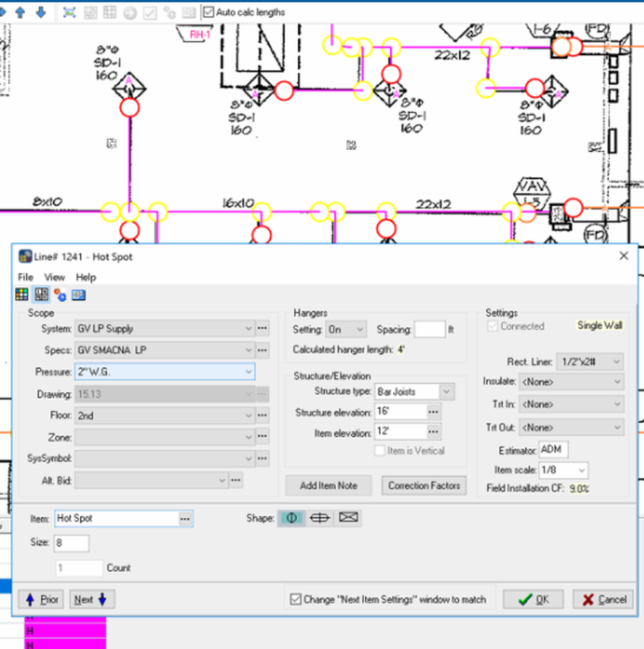Click the Count input field
This screenshot has height=649, width=644.
[x=79, y=568]
